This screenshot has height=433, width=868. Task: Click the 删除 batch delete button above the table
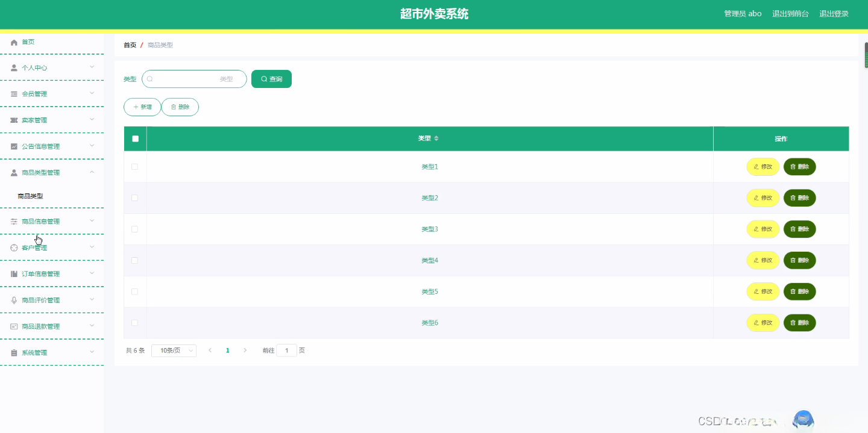coord(180,107)
